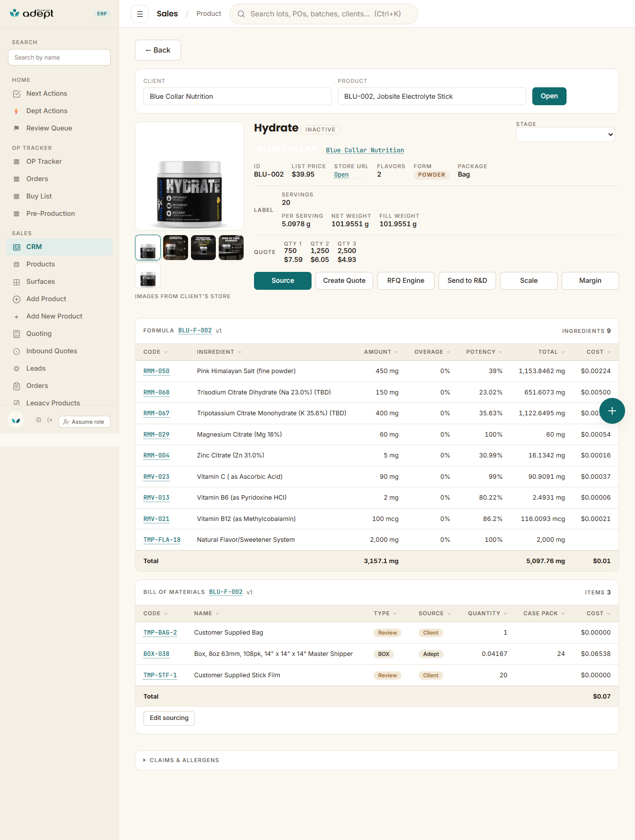The width and height of the screenshot is (635, 840).
Task: Open Quoting in the sidebar
Action: click(x=60, y=334)
